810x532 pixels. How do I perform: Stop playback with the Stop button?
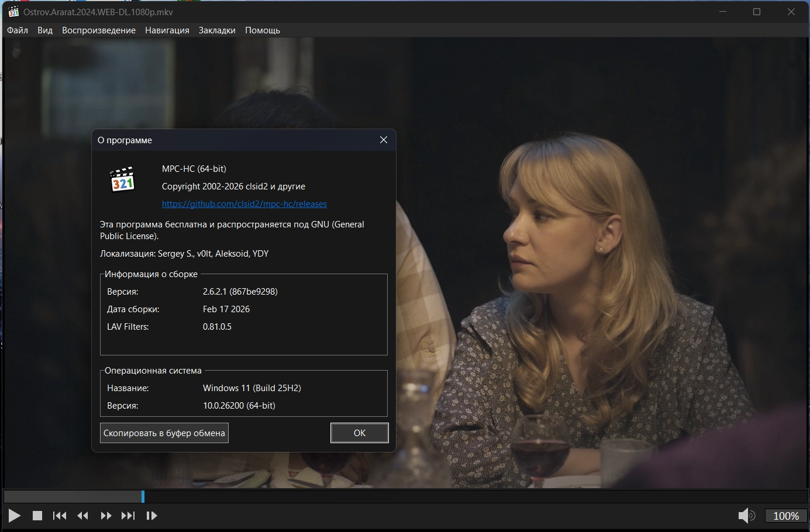pyautogui.click(x=37, y=516)
